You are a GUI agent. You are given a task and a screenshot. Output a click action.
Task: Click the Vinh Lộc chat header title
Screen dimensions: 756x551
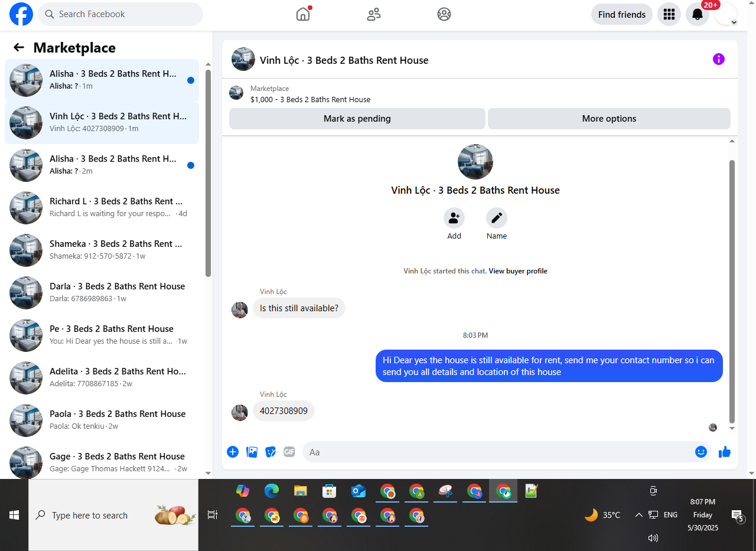[344, 60]
